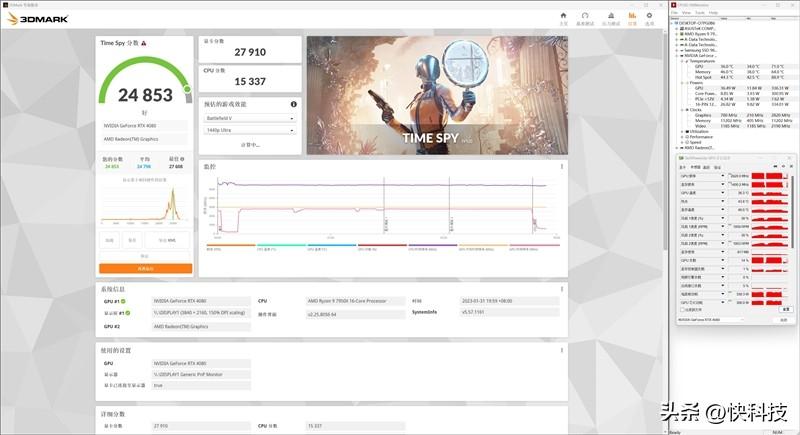Image resolution: width=800 pixels, height=435 pixels.
Task: Open the View menu in HWMonitor
Action: [x=687, y=12]
